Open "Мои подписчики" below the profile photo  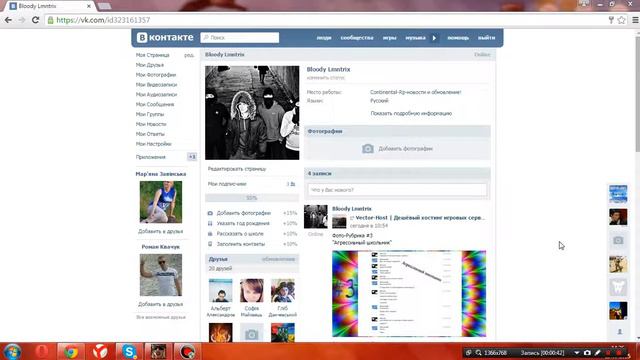pyautogui.click(x=227, y=184)
